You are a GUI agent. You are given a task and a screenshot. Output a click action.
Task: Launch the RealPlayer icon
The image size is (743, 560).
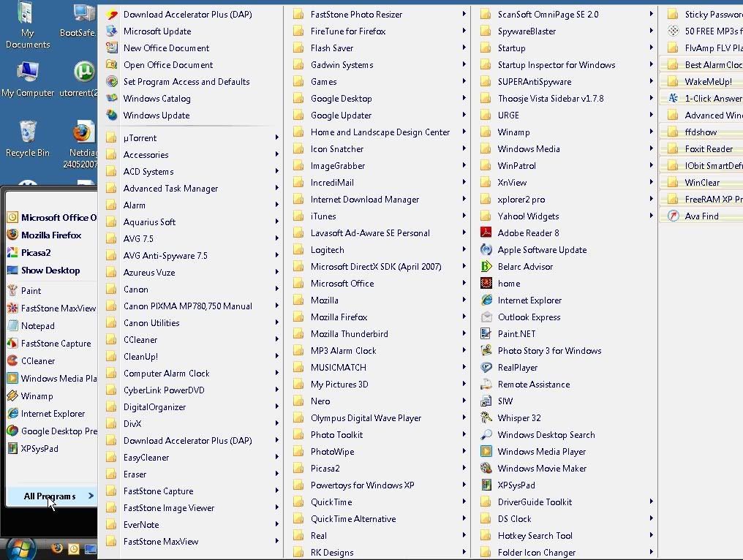click(486, 367)
